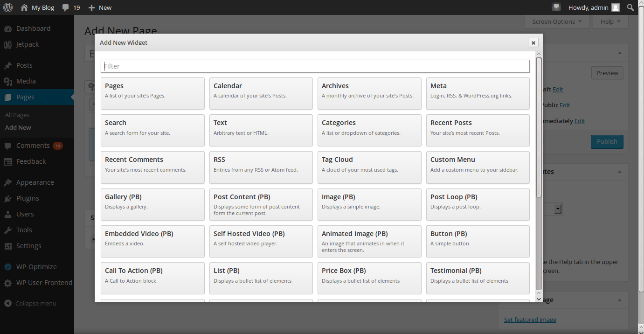The width and height of the screenshot is (644, 334).
Task: Add the Post Loop (PB) widget
Action: point(478,204)
